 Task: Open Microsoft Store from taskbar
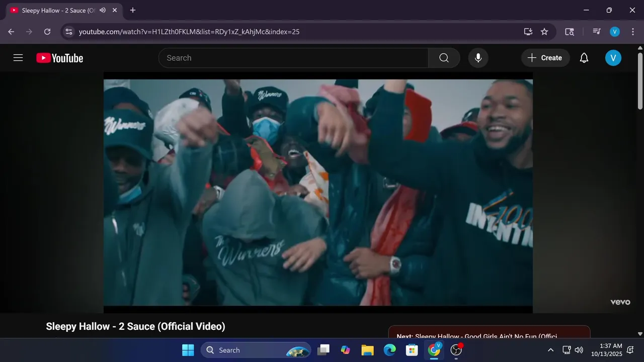coord(412,350)
